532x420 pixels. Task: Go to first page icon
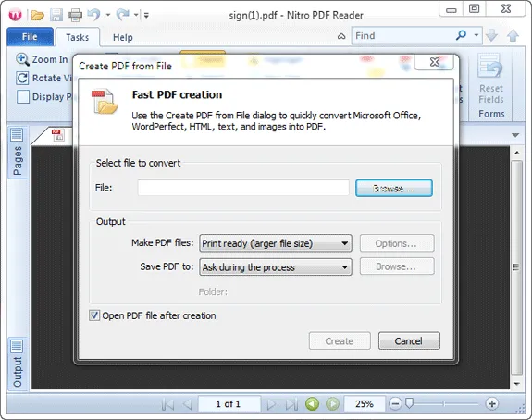[x=167, y=404]
